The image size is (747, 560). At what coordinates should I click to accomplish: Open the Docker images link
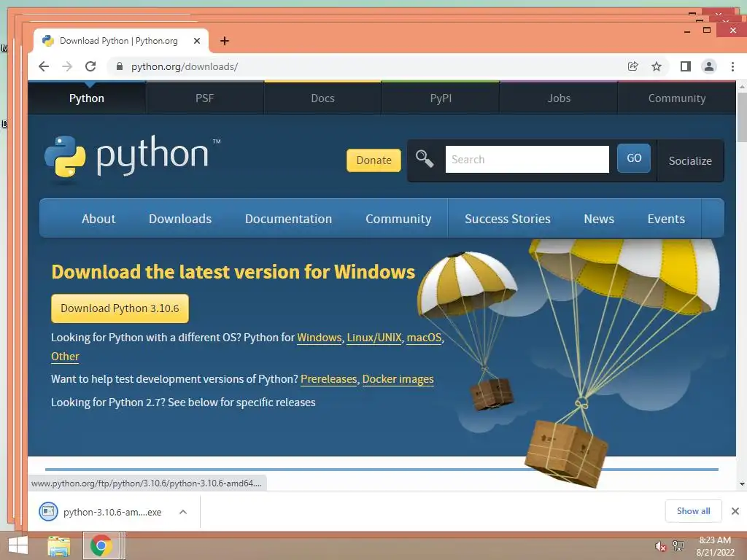pos(398,379)
